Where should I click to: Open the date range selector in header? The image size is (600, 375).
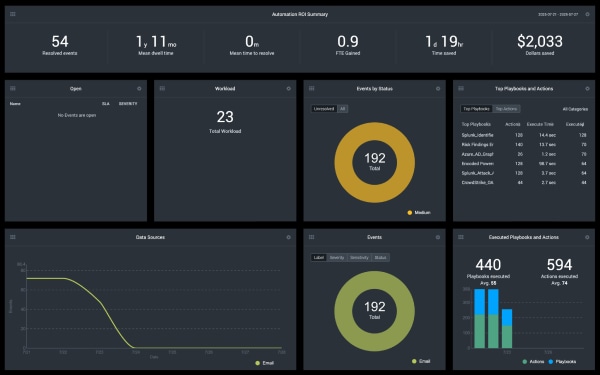click(558, 14)
